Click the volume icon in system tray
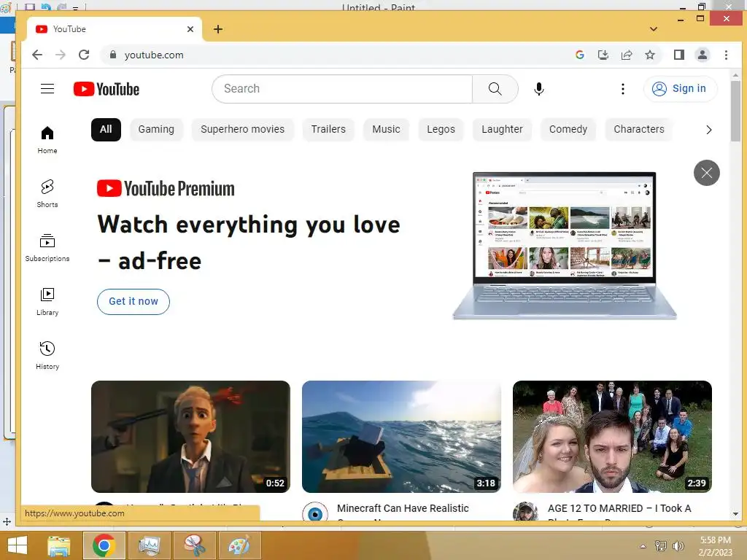The width and height of the screenshot is (747, 560). [x=678, y=545]
